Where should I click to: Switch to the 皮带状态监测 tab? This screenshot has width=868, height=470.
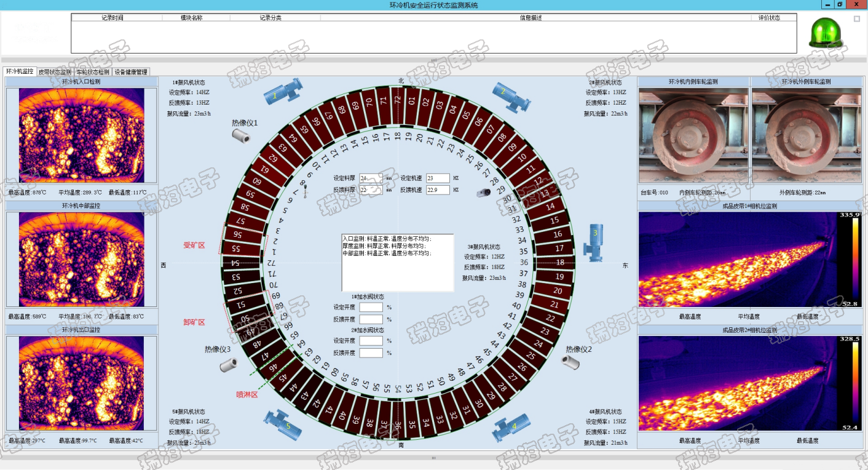coord(55,72)
